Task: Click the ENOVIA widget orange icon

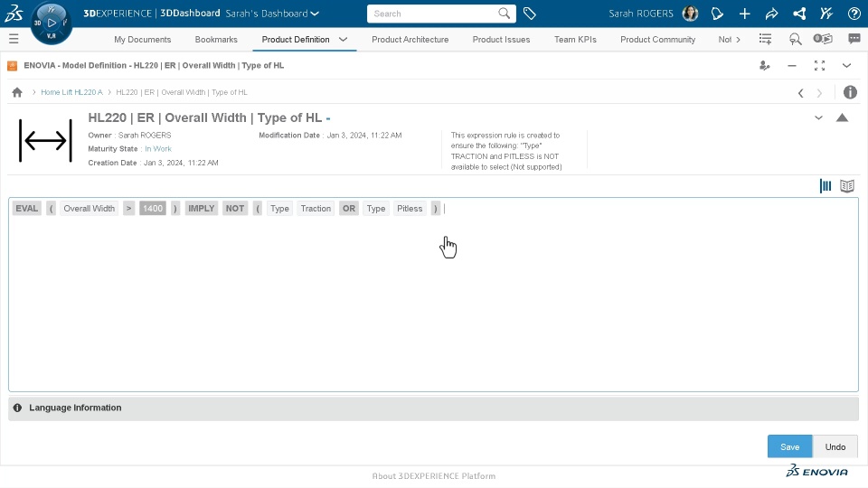Action: pyautogui.click(x=12, y=66)
